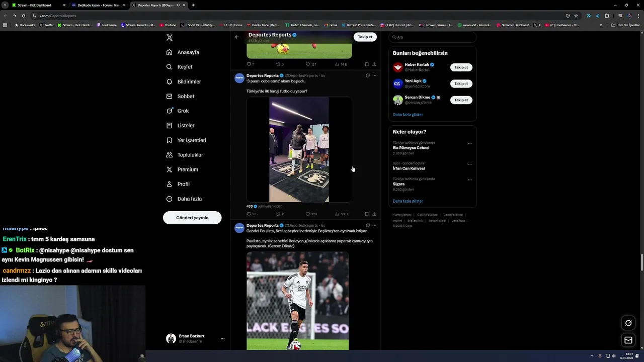Bookmark the '3 puanı cebe atma' post
Screen dimensions: 644x362
coord(367,214)
